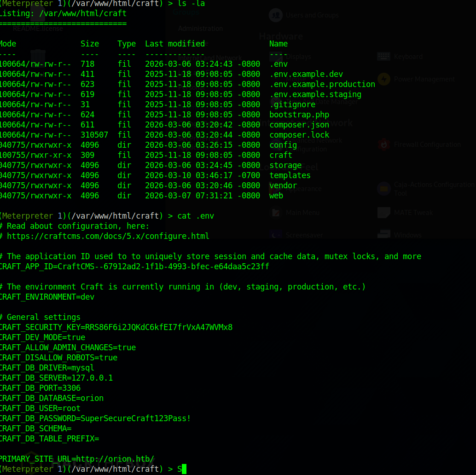This screenshot has width=476, height=475.
Task: Open the Windows icon in Control Center
Action: pos(384,235)
